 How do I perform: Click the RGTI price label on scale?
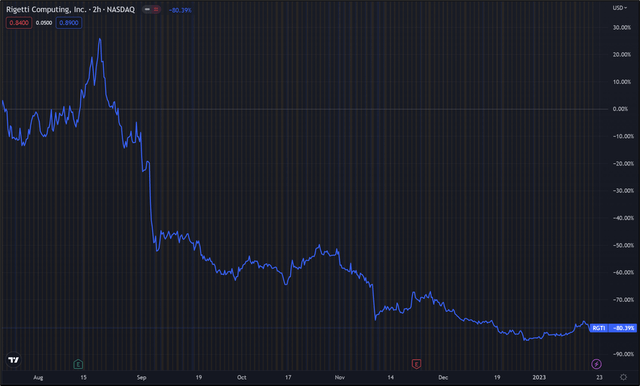599,328
